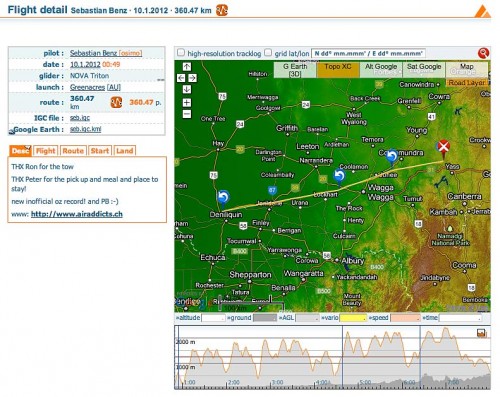Open coordinate format field N dd° mm.mmm'
Viewport: 500px width, 397px height.
click(368, 53)
